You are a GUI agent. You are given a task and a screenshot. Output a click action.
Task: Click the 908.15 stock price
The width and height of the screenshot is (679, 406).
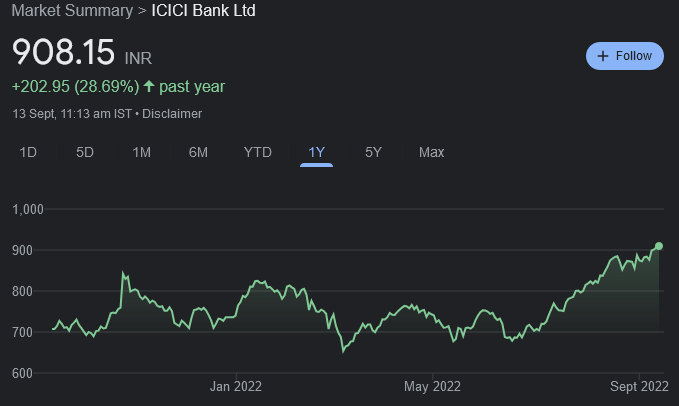click(63, 53)
